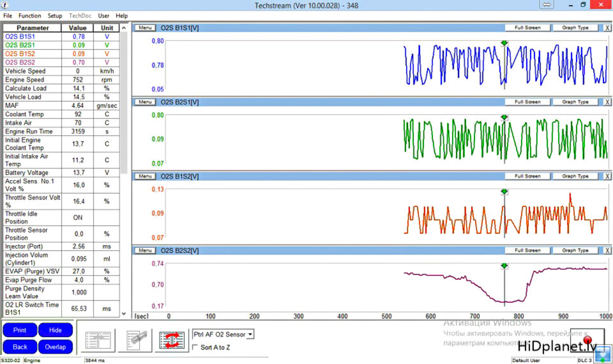Close the O2S B2S2 graph panel
Image resolution: width=613 pixels, height=364 pixels.
click(607, 251)
